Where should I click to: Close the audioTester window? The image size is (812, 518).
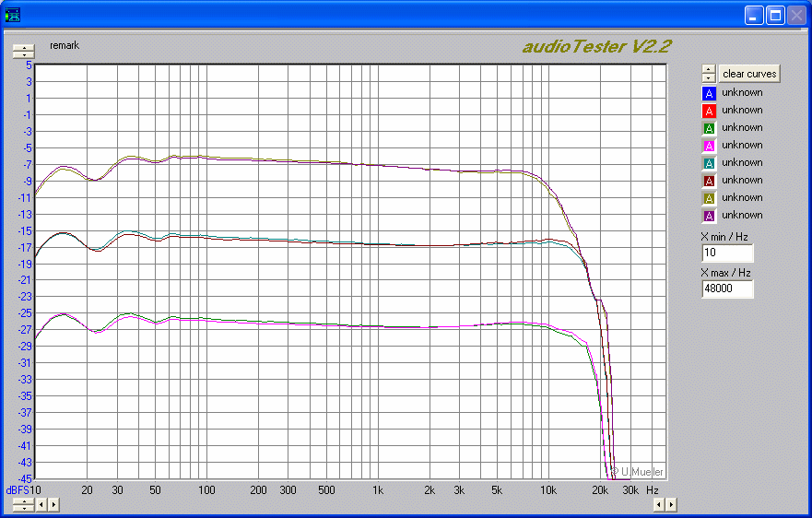pos(797,15)
